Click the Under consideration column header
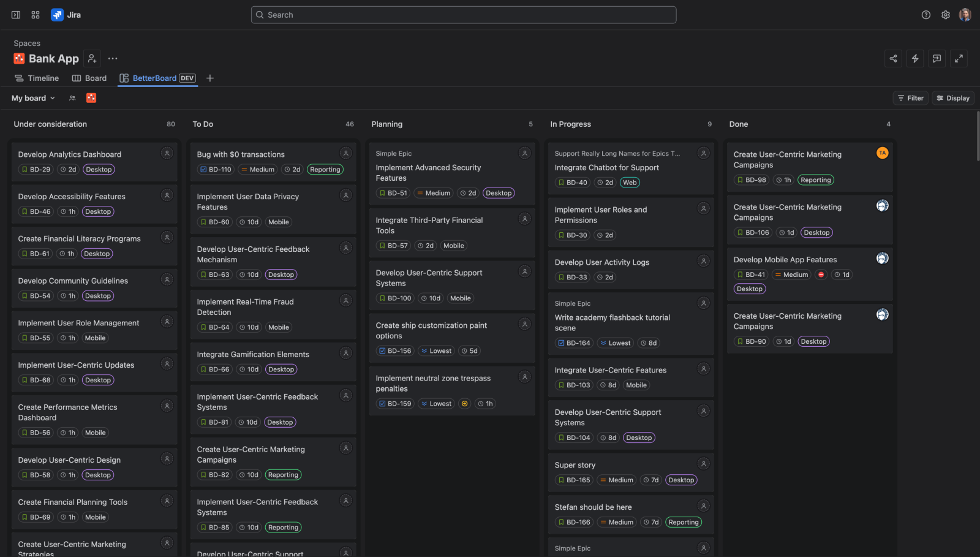 [50, 124]
